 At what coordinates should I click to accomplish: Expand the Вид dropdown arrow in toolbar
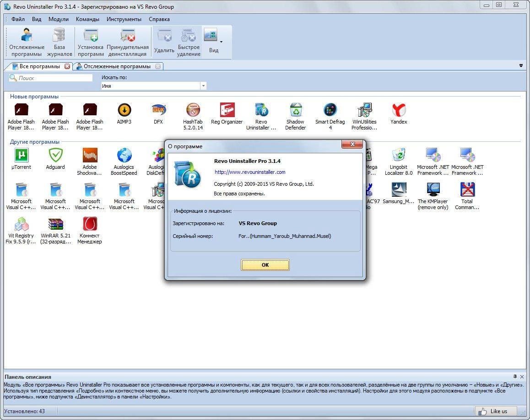[x=222, y=42]
